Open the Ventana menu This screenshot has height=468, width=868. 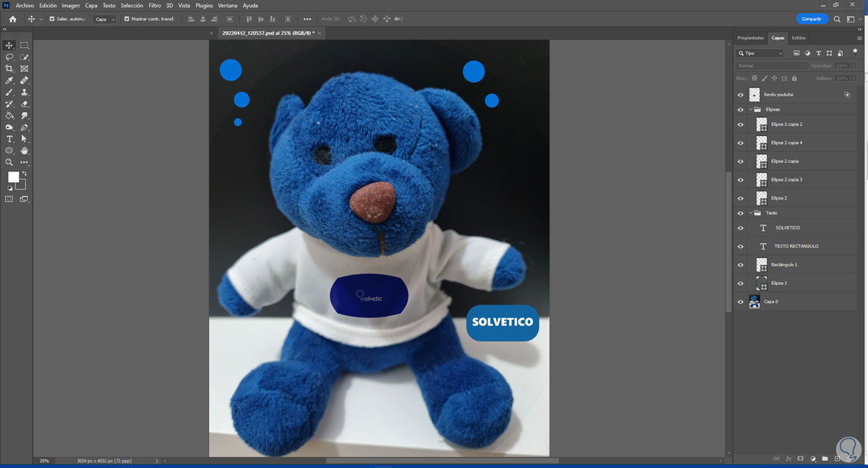coord(228,5)
